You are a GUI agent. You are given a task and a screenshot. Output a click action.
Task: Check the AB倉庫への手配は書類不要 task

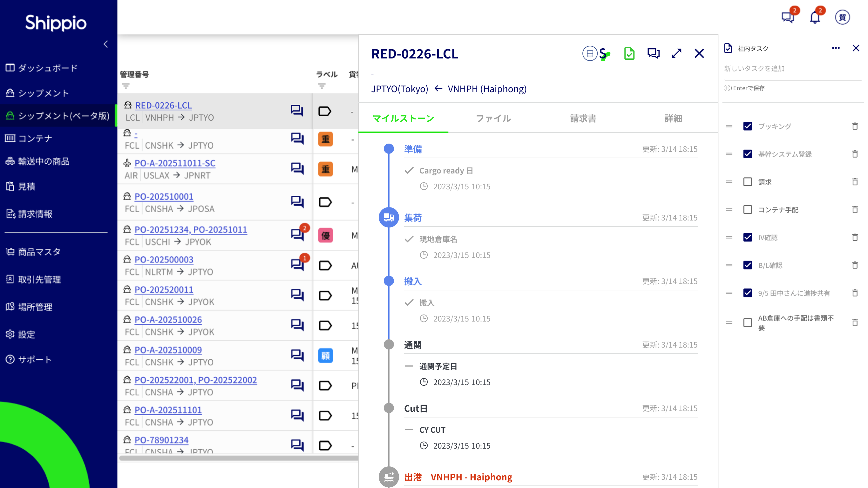[748, 322]
